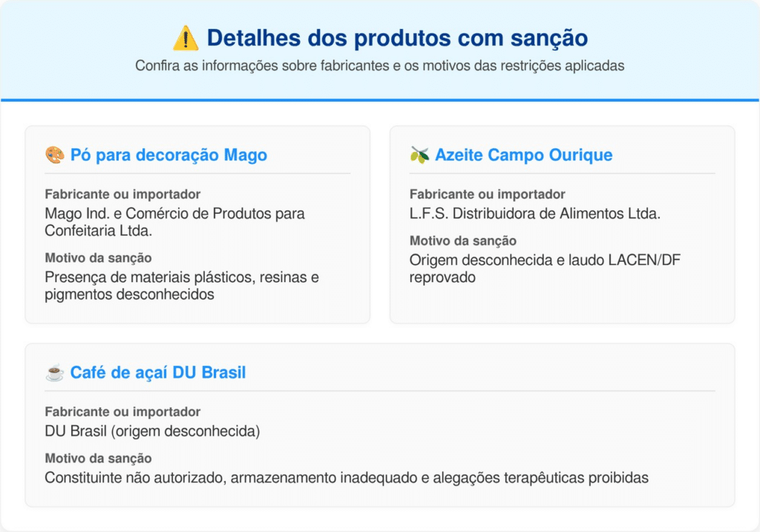The height and width of the screenshot is (532, 760).
Task: Click the 'Pó para decoração Mago' title
Action: pyautogui.click(x=168, y=156)
